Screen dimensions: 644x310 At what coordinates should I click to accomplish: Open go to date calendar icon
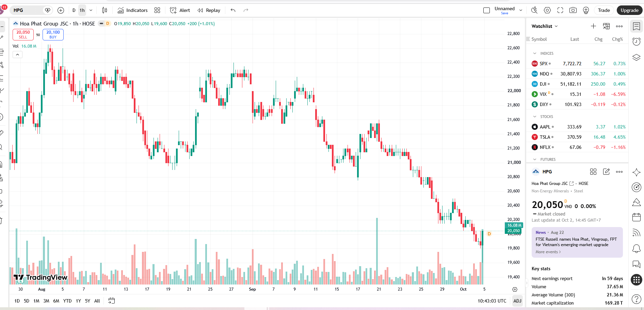tap(112, 301)
